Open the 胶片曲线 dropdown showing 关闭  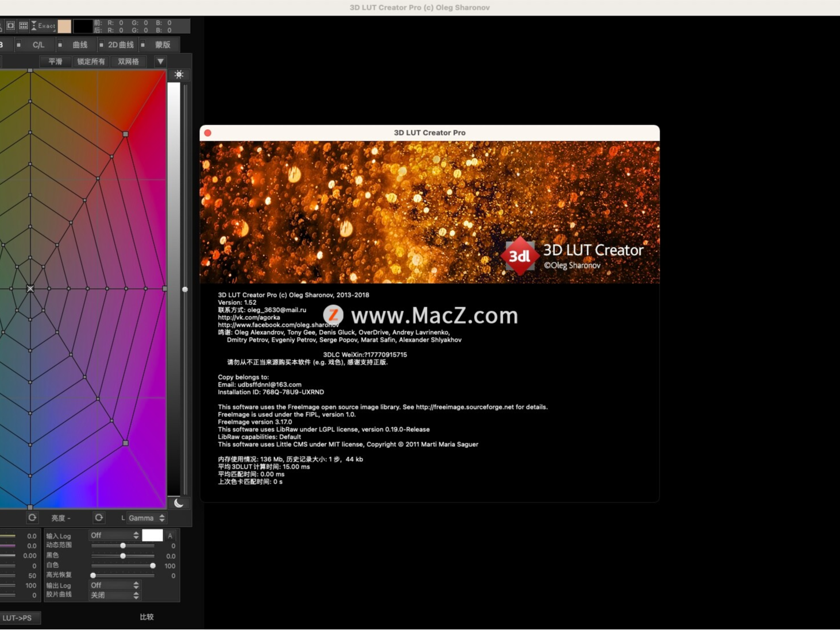click(x=115, y=596)
